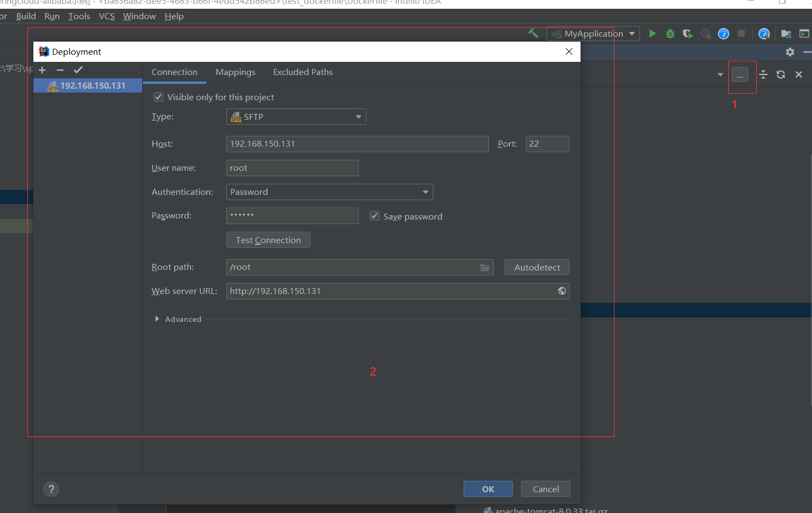Click the disabled stop button
This screenshot has height=513, width=812.
(x=741, y=33)
